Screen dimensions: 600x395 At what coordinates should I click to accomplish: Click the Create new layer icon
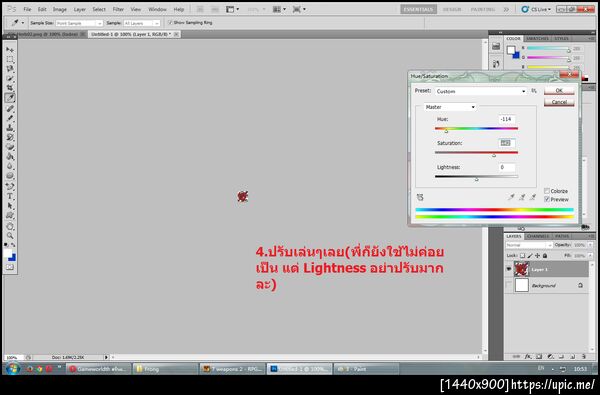click(573, 356)
